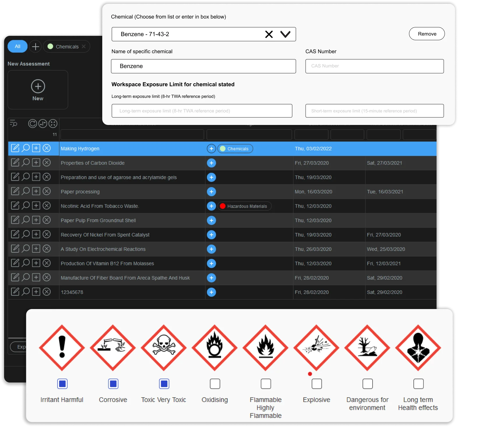Add tag to Paper Pulp From Groundnut Shell
504x427 pixels.
[211, 220]
